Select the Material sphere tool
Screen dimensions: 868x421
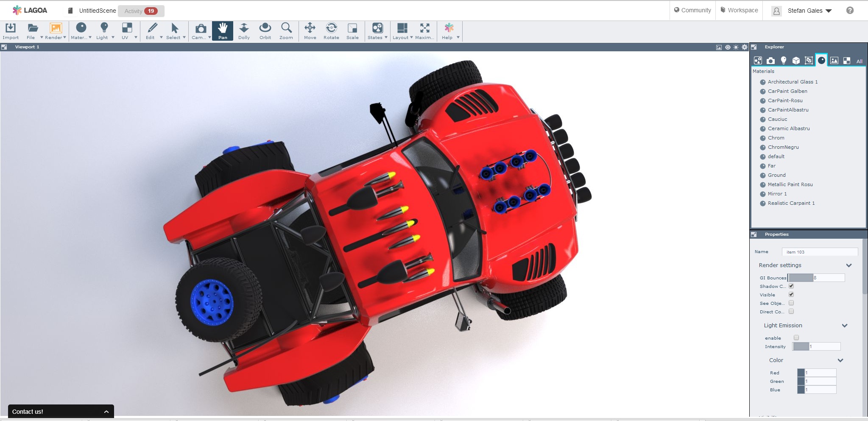[81, 28]
